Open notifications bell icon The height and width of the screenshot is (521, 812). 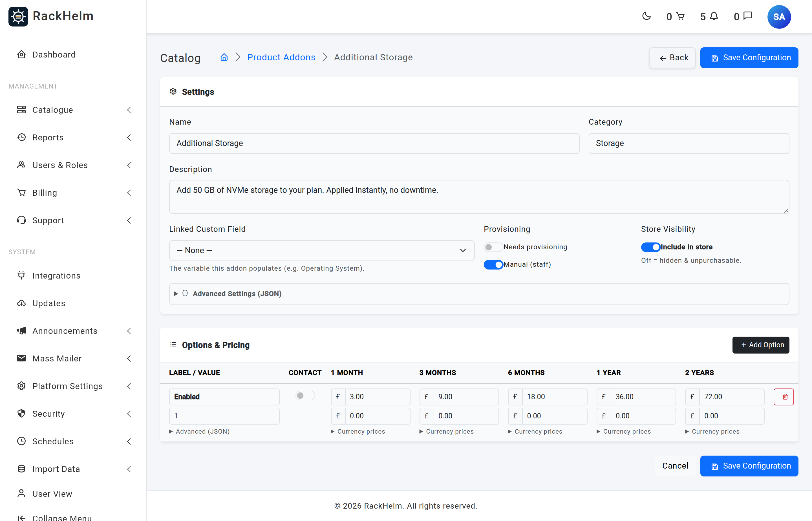point(714,16)
